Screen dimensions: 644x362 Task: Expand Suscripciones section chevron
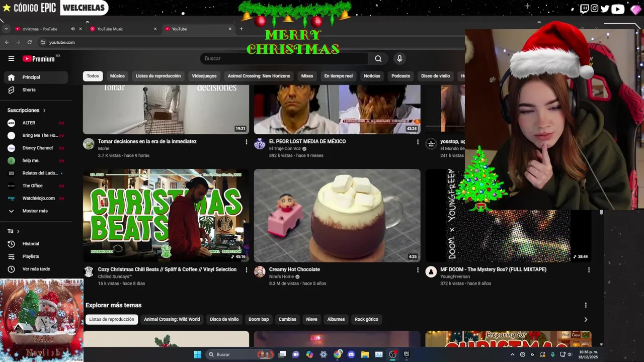tap(44, 111)
